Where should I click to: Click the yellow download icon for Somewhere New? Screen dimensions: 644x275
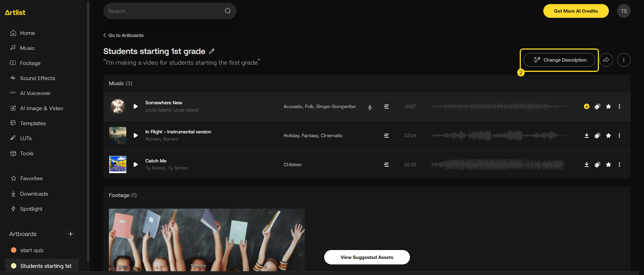[586, 106]
